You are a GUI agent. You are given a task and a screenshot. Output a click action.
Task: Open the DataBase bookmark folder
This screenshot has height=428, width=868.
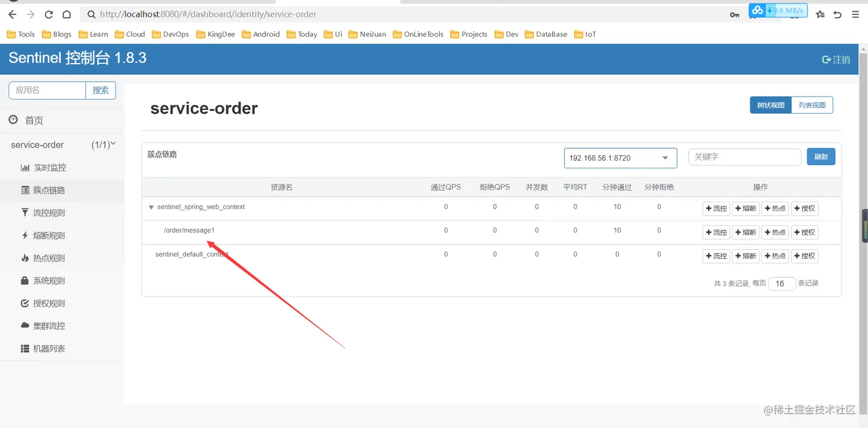[x=546, y=34]
